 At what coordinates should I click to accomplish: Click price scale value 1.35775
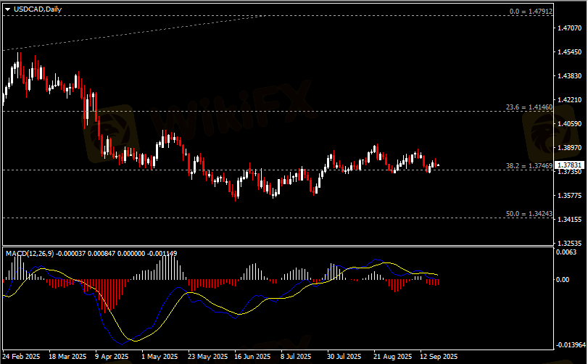tap(570, 196)
